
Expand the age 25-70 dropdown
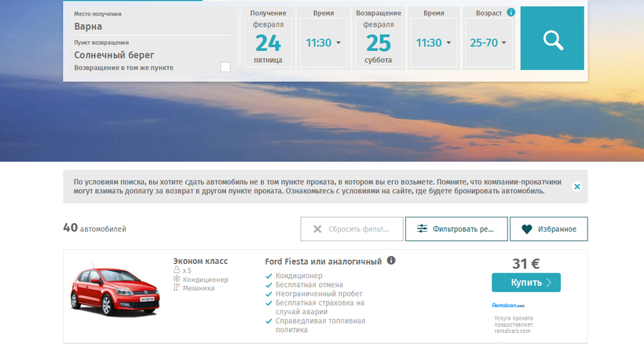[488, 43]
